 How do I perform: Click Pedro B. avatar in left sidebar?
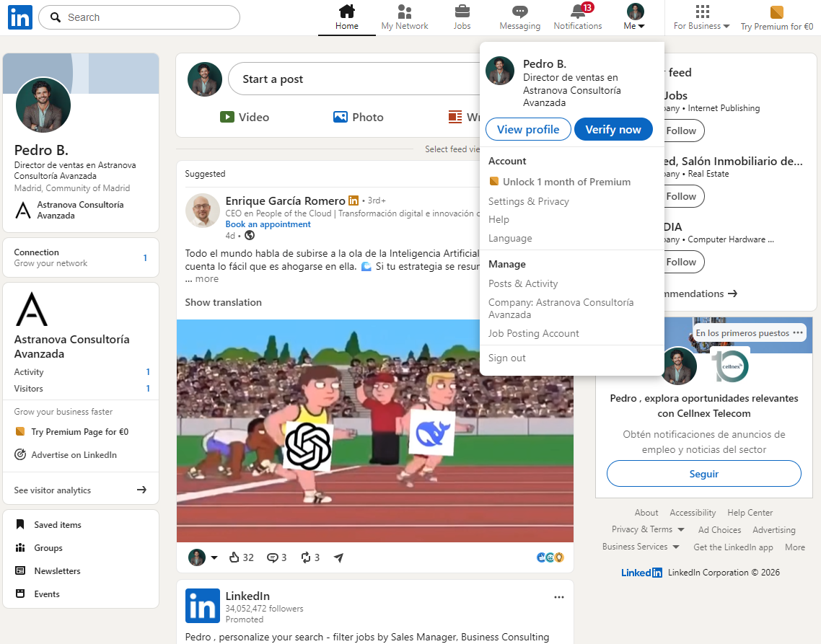[43, 105]
